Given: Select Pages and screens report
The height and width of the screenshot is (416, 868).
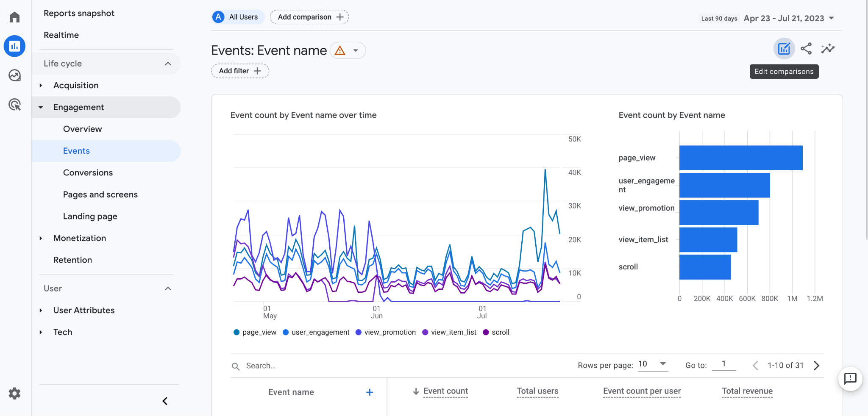Looking at the screenshot, I should coord(100,194).
